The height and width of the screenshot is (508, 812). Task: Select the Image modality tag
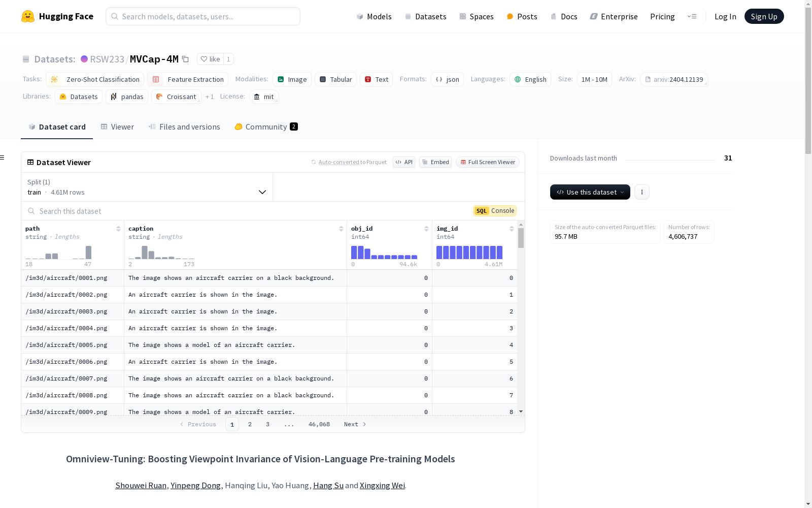(x=292, y=79)
